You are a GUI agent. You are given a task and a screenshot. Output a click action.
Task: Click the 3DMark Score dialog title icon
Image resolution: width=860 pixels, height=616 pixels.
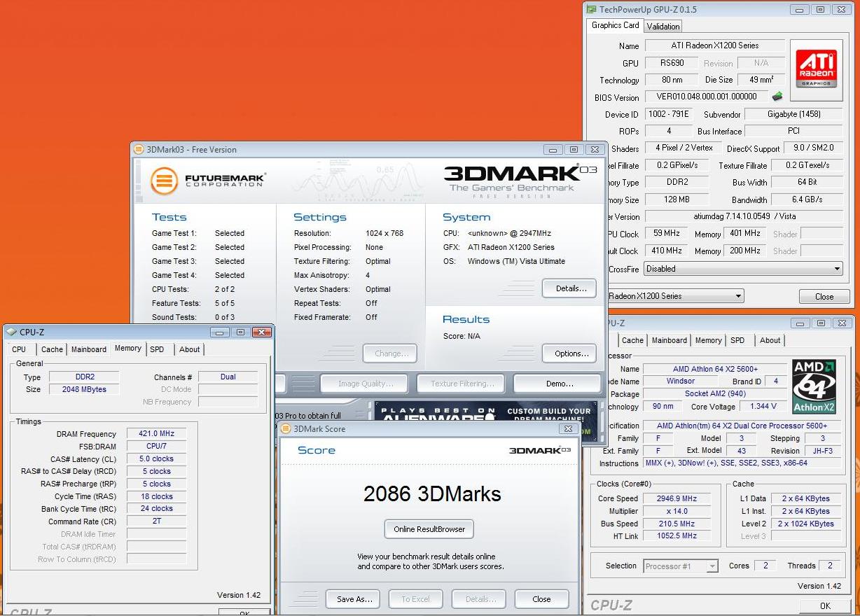pyautogui.click(x=286, y=428)
